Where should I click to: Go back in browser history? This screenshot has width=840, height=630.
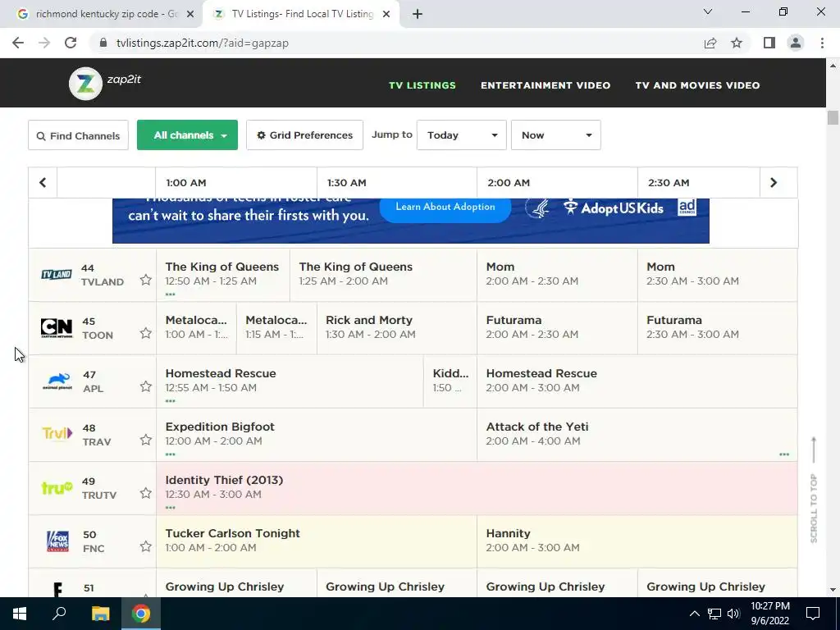[x=18, y=43]
